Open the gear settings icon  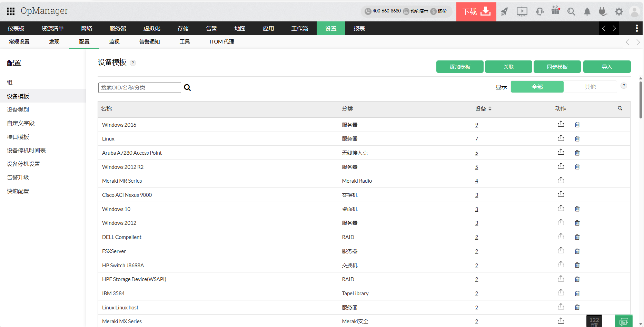(619, 12)
